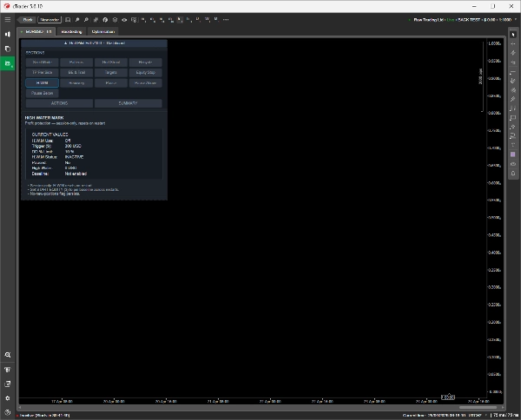Expand the Raw Trading Ltd account dropdown arrow

(x=516, y=20)
